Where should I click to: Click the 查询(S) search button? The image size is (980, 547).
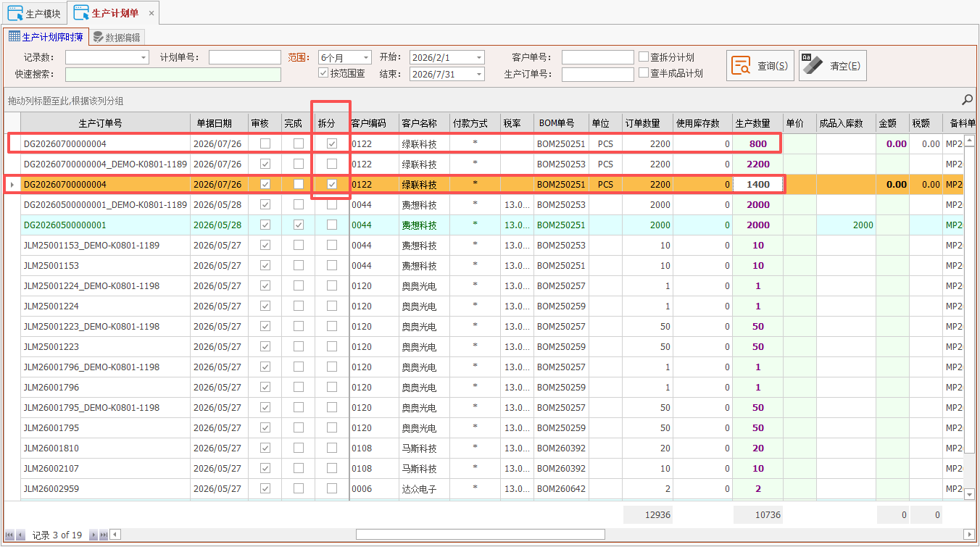(x=760, y=65)
